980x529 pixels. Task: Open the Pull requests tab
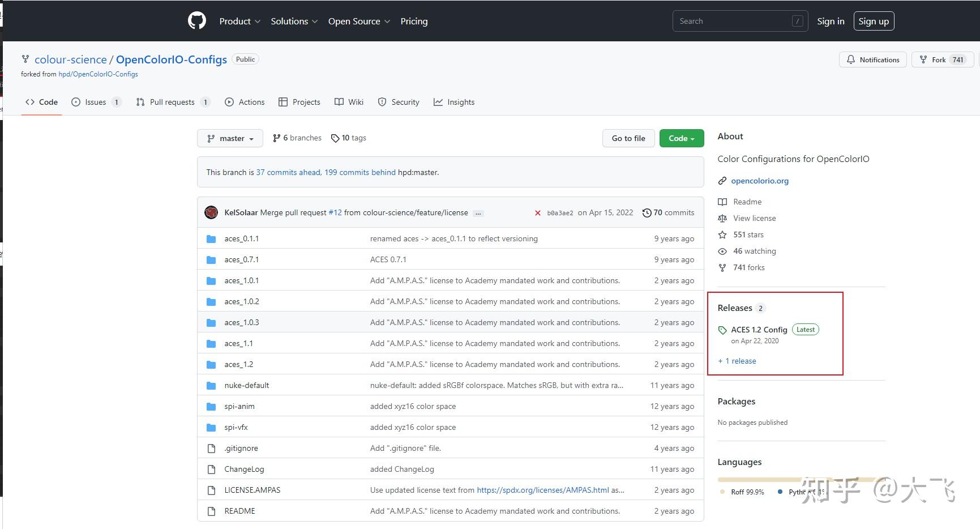[172, 102]
